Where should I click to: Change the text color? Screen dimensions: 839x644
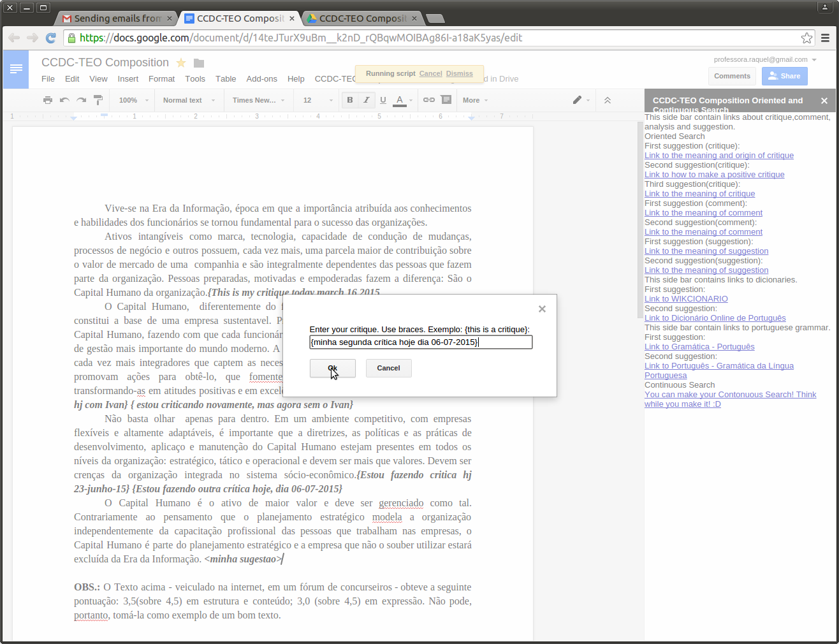point(398,100)
